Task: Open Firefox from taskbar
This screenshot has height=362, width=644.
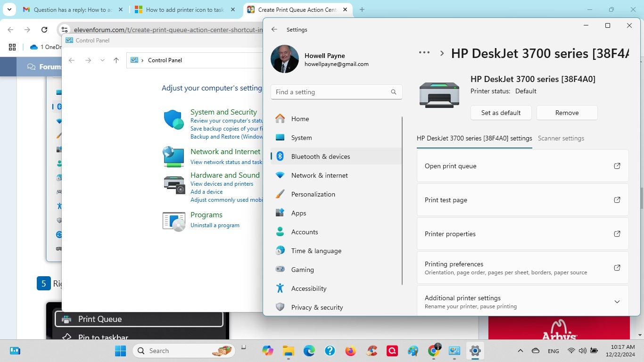Action: pos(350,351)
